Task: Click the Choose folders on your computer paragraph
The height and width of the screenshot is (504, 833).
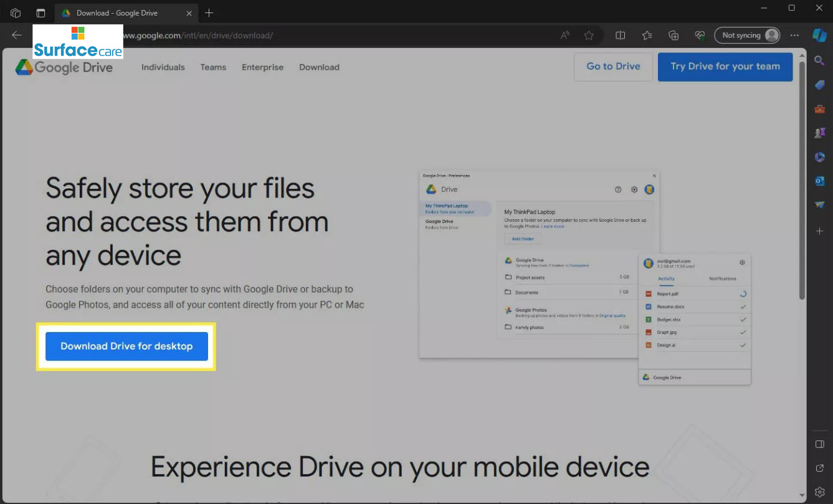Action: 205,297
